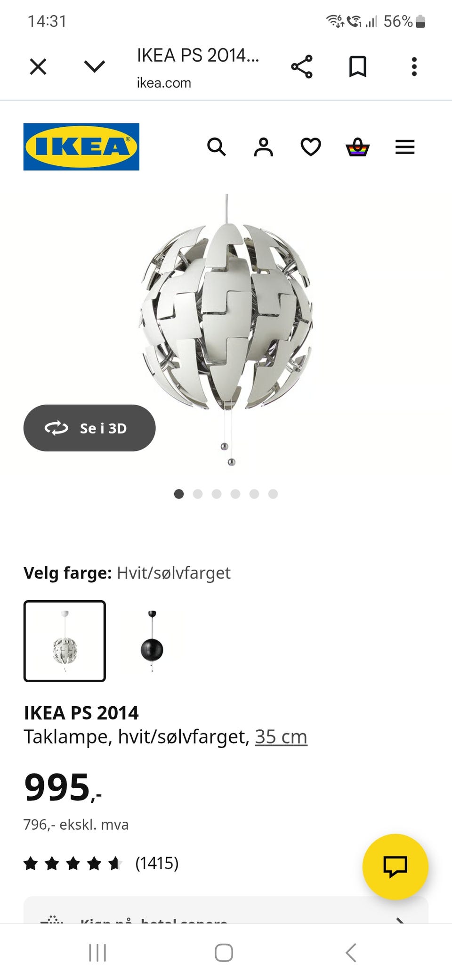Open IKEA search magnifier icon

(217, 147)
